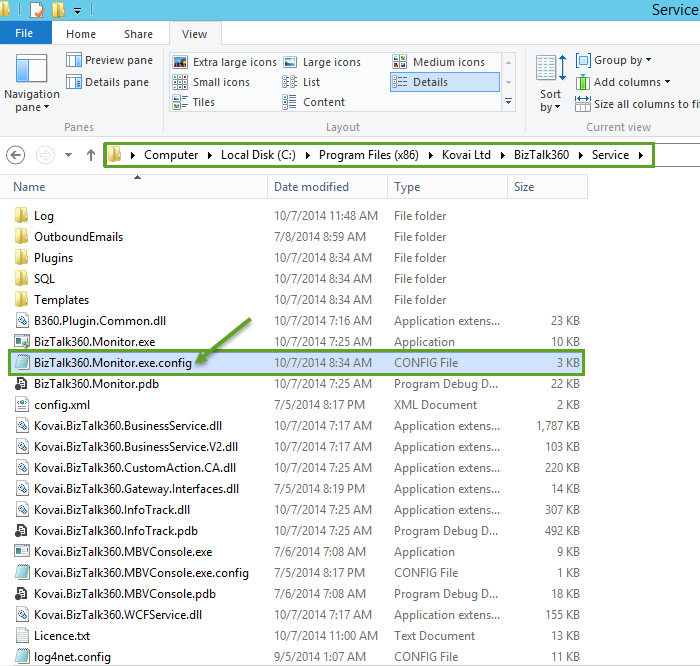This screenshot has height=666, width=700.
Task: Select Extra large icons layout
Action: (x=225, y=62)
